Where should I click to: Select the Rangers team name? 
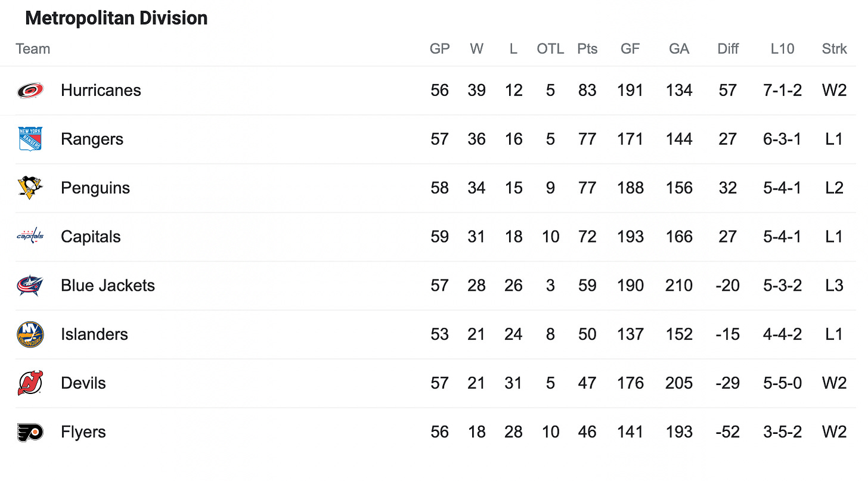click(92, 139)
